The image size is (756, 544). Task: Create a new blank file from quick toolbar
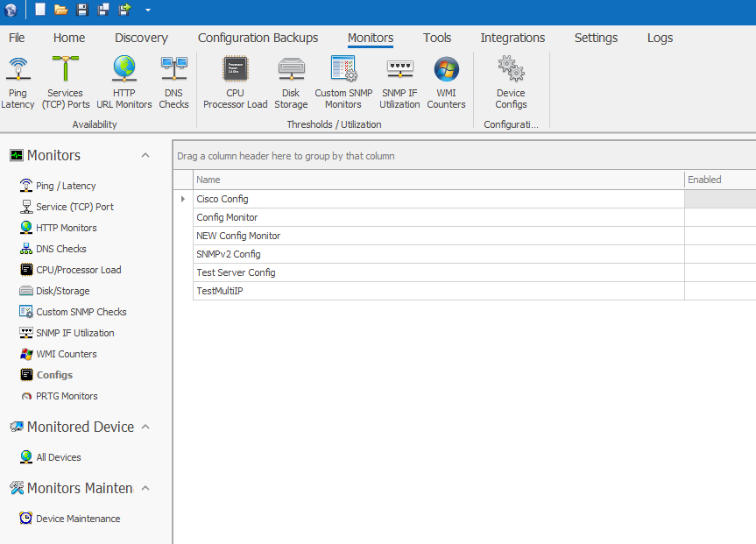[x=40, y=9]
